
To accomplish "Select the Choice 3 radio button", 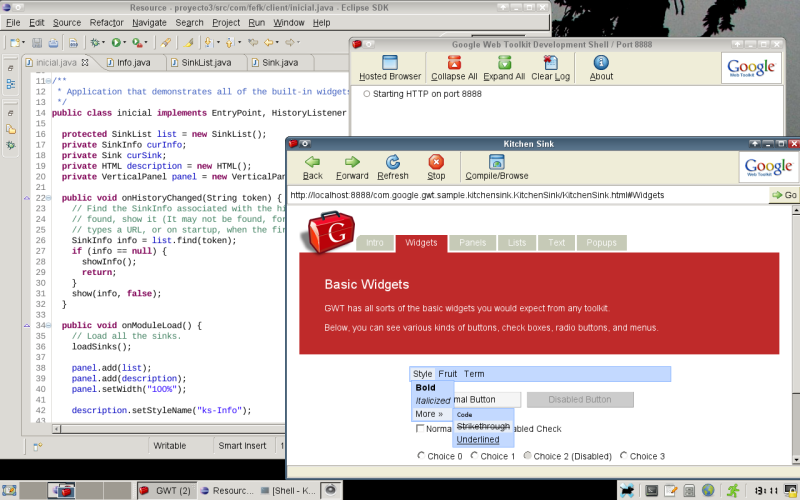I will coord(623,455).
